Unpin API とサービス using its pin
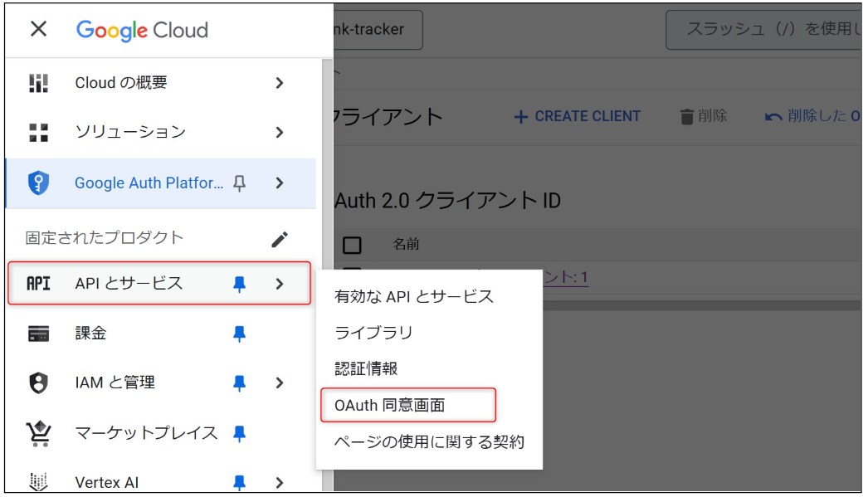868x497 pixels. coord(239,284)
